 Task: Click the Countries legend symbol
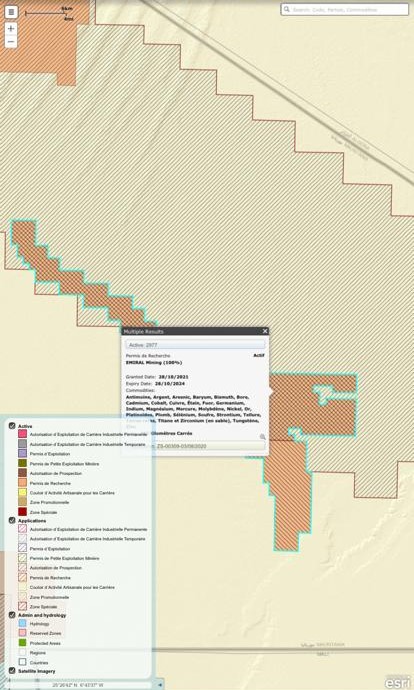coord(22,662)
